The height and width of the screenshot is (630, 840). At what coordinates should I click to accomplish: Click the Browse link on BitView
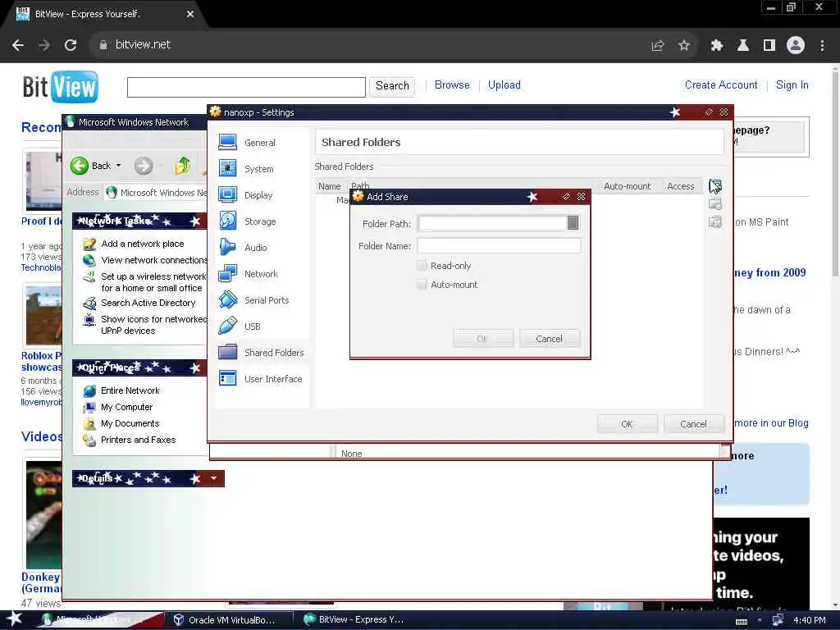452,84
